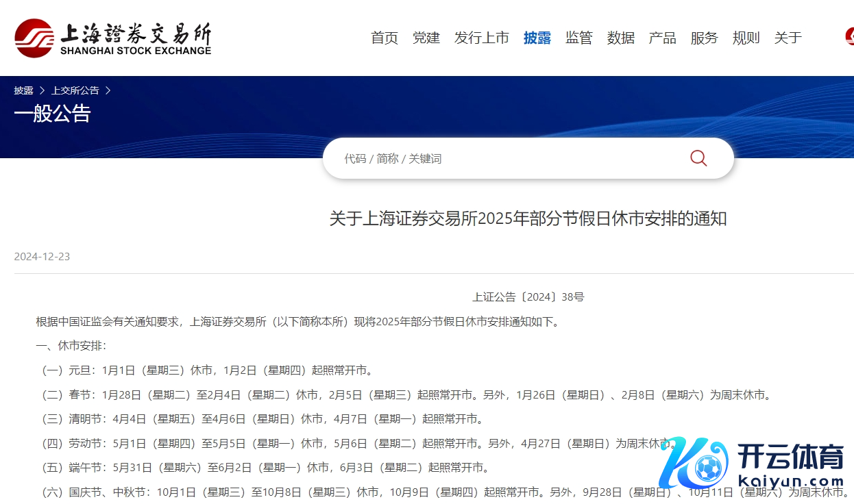The height and width of the screenshot is (504, 854).
Task: Open the 产品 navigation menu
Action: (x=663, y=38)
